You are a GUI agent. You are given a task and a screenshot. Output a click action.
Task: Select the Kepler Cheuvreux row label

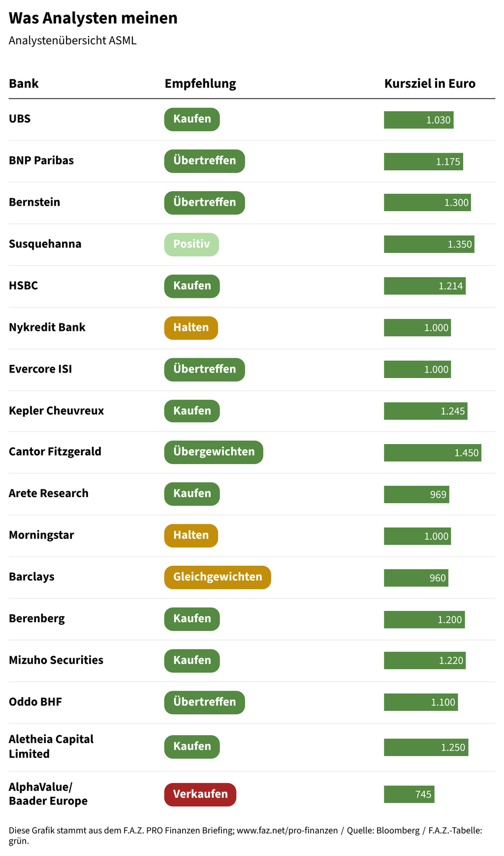coord(56,411)
